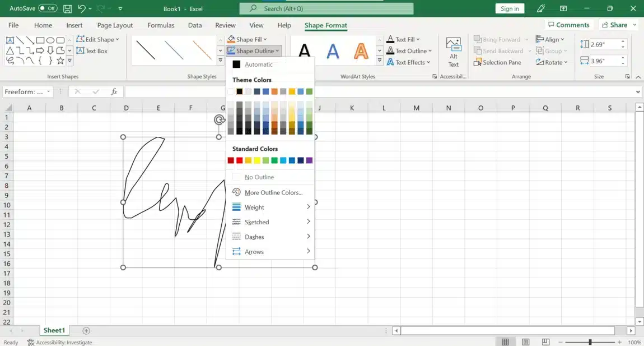Image resolution: width=644 pixels, height=346 pixels.
Task: Open the Dashes submenu
Action: 255,237
